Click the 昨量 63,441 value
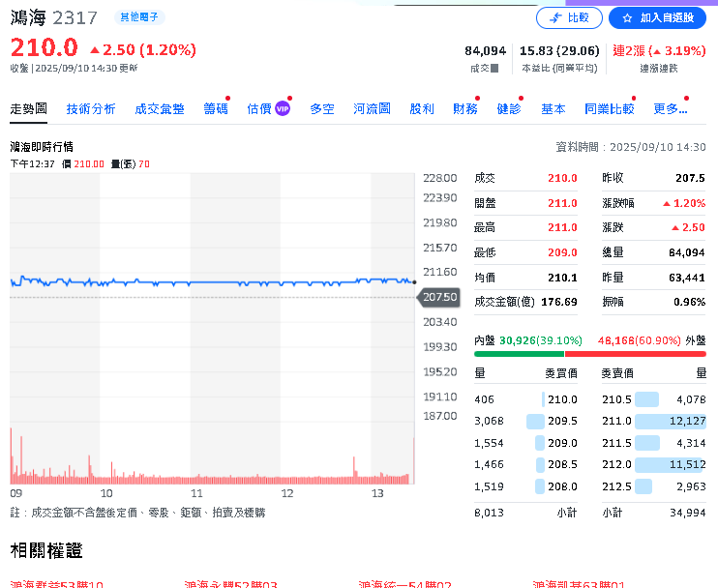Image resolution: width=718 pixels, height=588 pixels. pyautogui.click(x=687, y=278)
